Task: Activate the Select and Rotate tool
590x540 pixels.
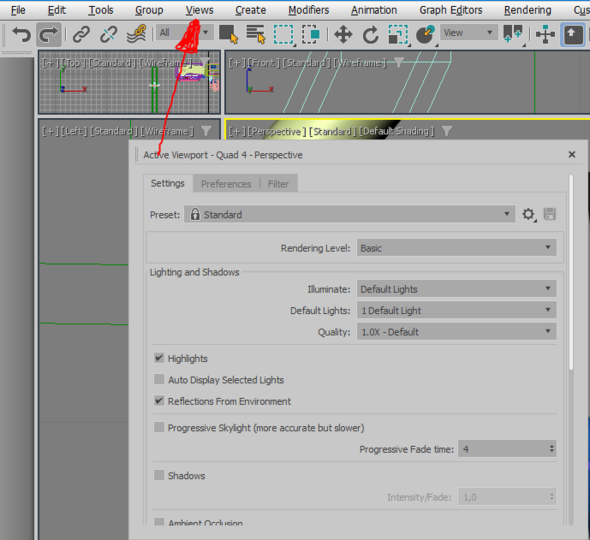Action: pos(370,34)
